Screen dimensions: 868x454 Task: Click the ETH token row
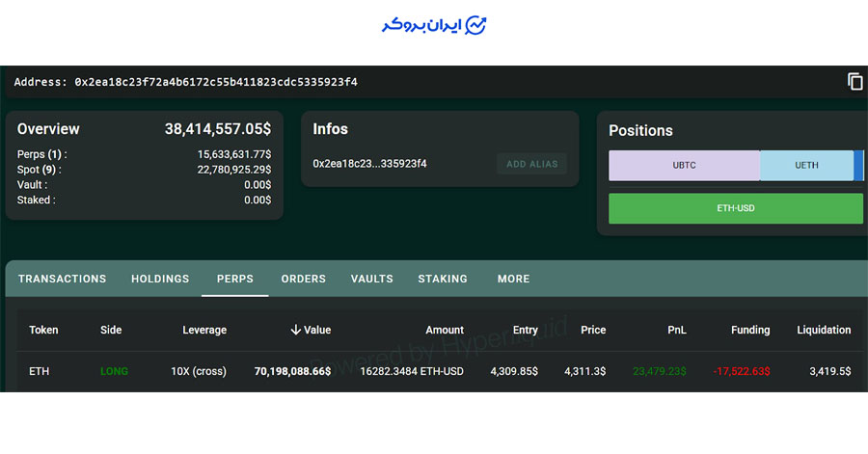coord(39,370)
